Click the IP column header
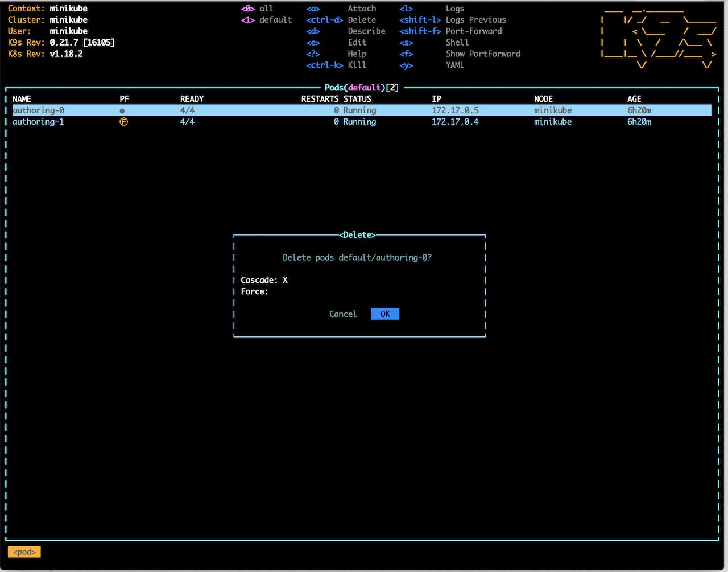728x572 pixels. pos(436,99)
